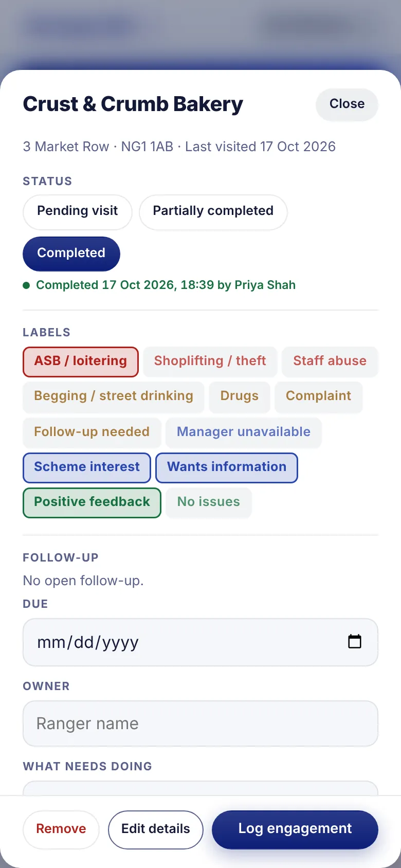
Task: Click the Log engagement button
Action: pyautogui.click(x=295, y=829)
